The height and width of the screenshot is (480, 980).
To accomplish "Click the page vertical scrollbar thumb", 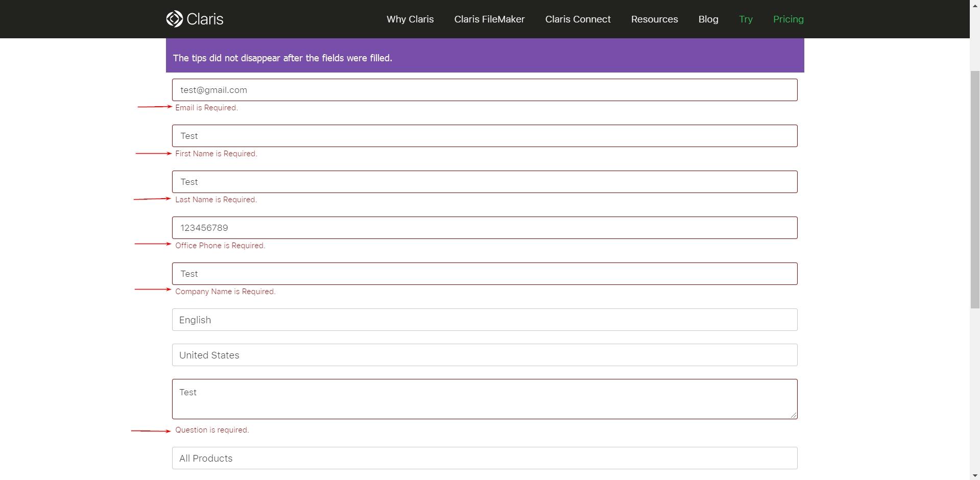I will tap(975, 189).
